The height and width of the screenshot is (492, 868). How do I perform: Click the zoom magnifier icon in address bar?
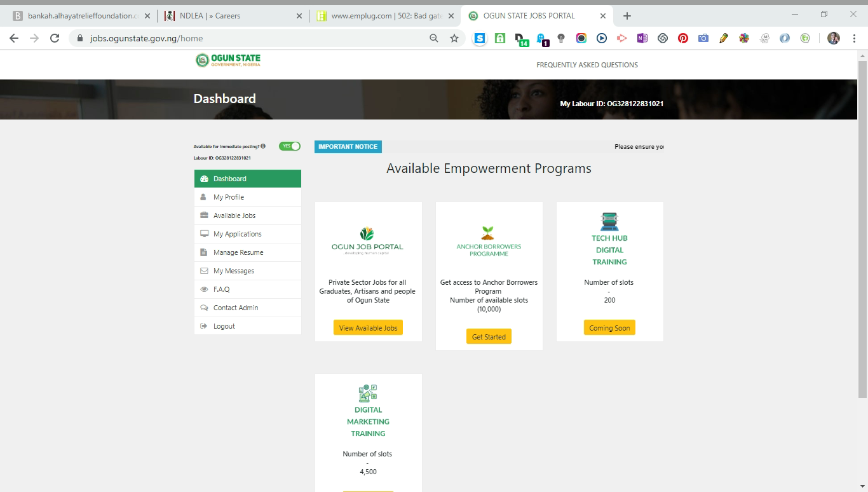point(434,38)
